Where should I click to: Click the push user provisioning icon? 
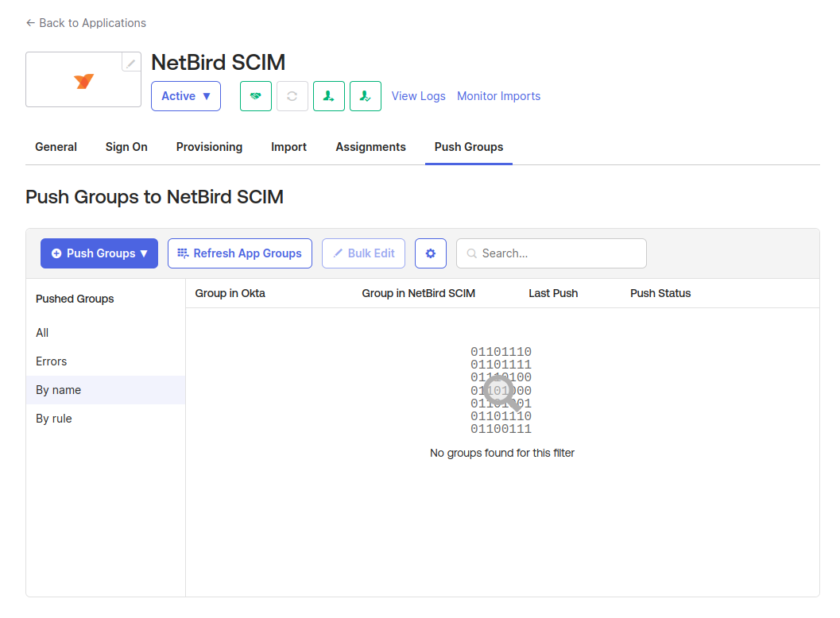point(329,96)
